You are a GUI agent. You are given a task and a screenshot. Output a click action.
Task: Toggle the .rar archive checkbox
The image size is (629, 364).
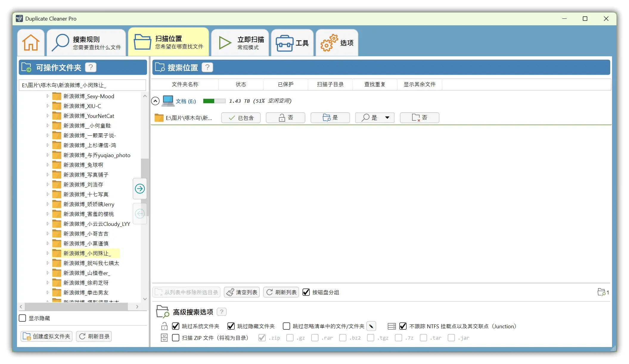(315, 338)
